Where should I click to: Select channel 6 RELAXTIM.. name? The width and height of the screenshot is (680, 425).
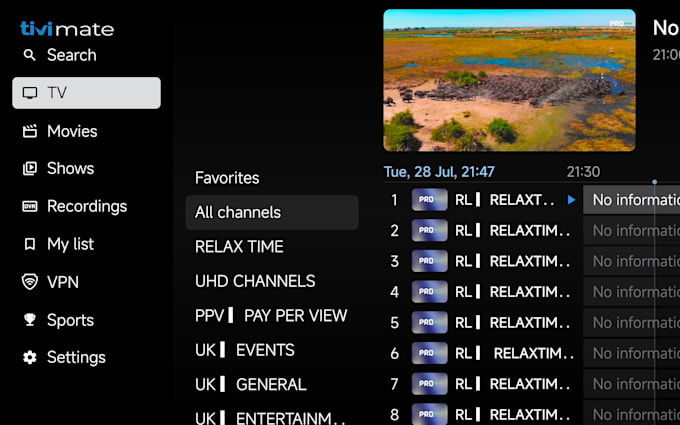[515, 353]
